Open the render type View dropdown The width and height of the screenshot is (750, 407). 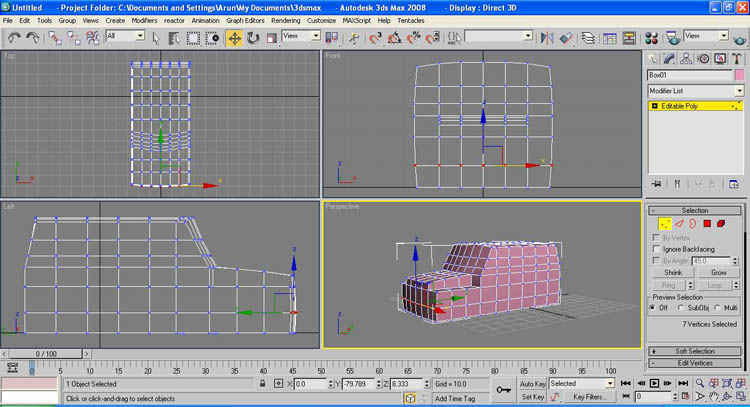tap(706, 36)
